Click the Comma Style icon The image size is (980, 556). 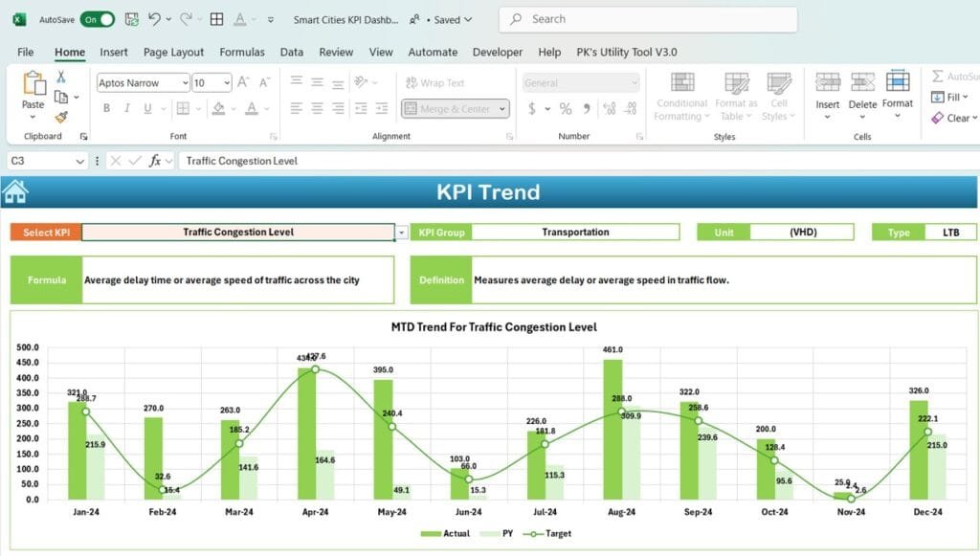(587, 108)
